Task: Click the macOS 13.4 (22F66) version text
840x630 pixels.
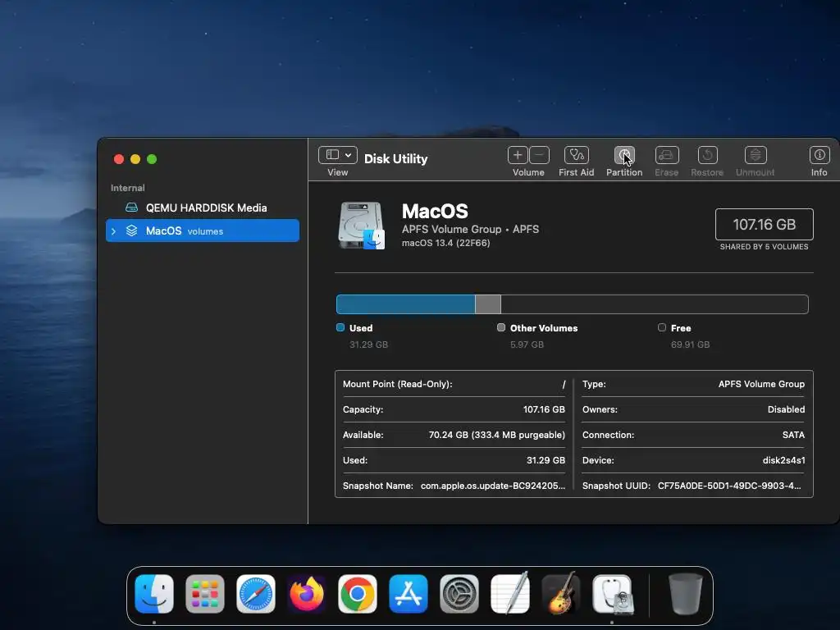Action: coord(445,243)
